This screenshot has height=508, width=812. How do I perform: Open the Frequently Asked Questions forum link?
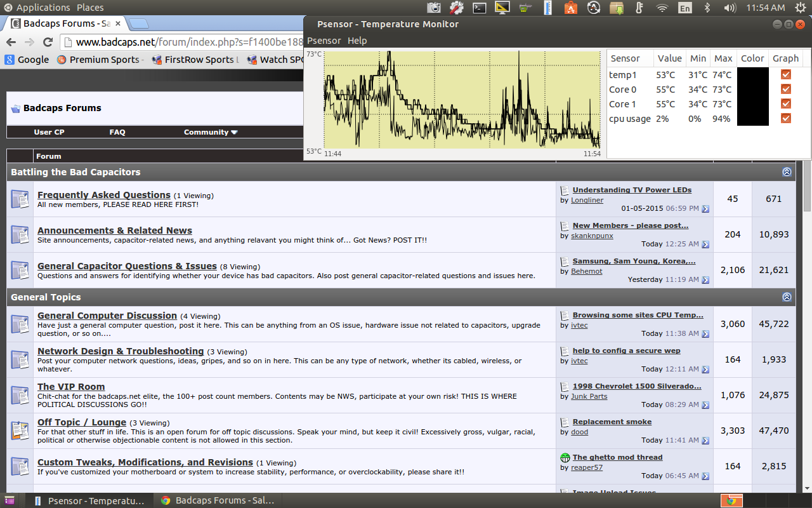[x=103, y=195]
